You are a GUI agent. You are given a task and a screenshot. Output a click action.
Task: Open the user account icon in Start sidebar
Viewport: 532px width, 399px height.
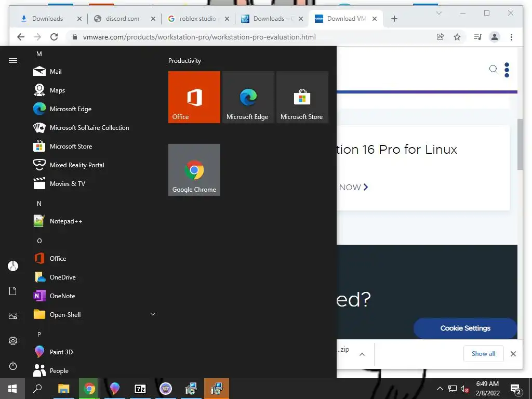click(x=13, y=266)
